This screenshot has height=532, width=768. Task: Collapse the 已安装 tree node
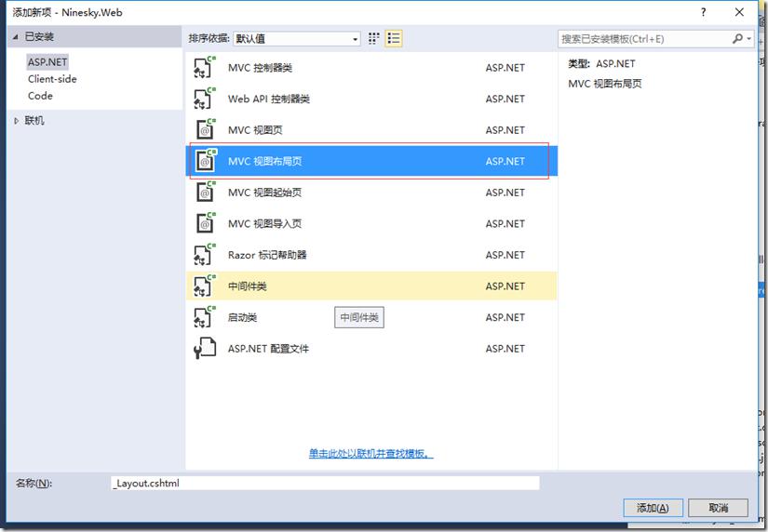pyautogui.click(x=16, y=37)
